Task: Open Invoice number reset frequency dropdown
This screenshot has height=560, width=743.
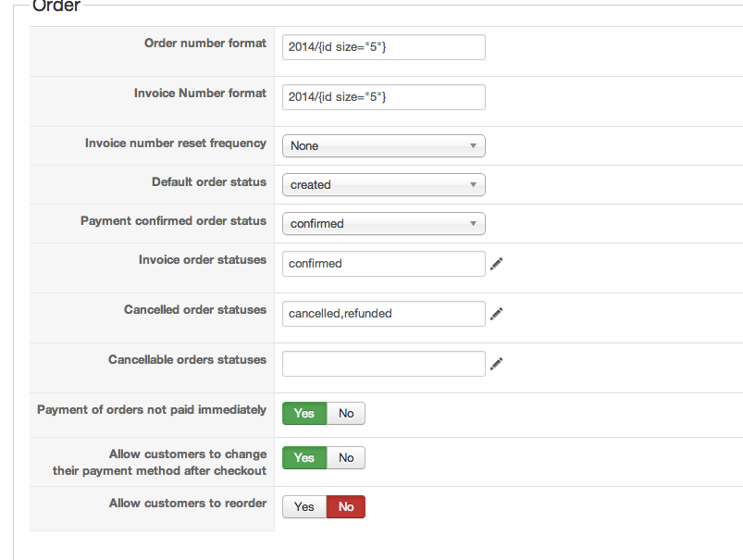Action: point(383,146)
